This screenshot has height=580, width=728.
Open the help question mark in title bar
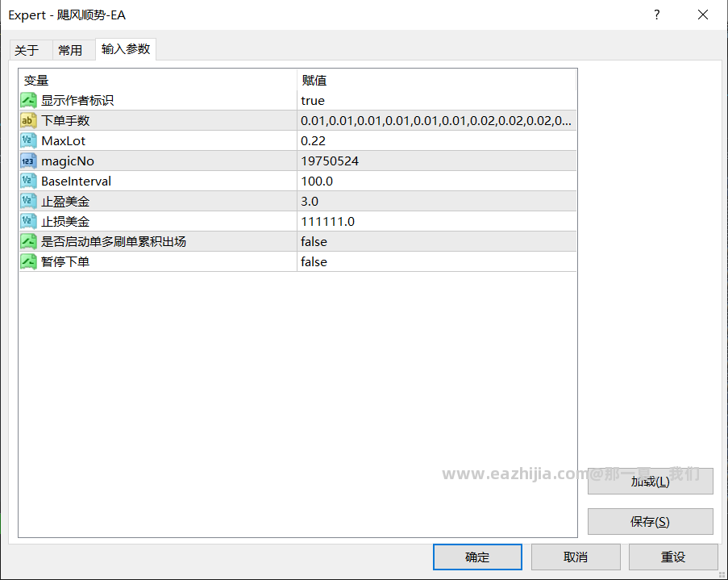[x=656, y=15]
